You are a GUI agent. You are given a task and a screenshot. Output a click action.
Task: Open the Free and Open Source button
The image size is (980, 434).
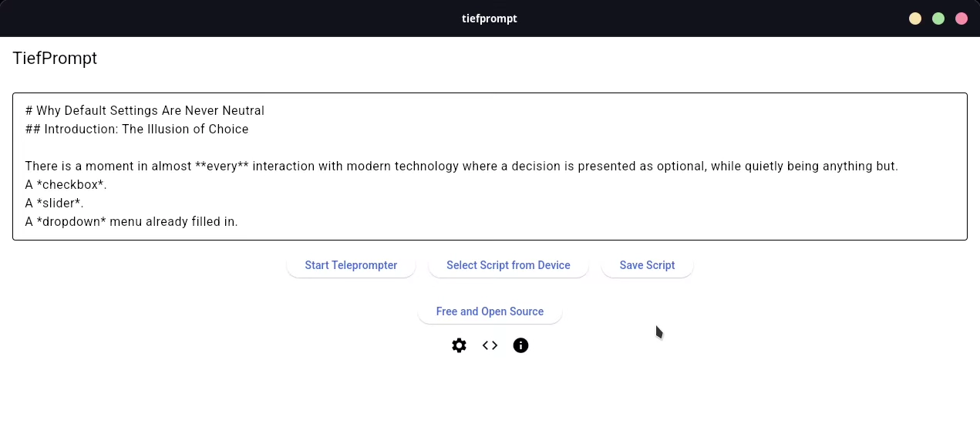pos(490,311)
